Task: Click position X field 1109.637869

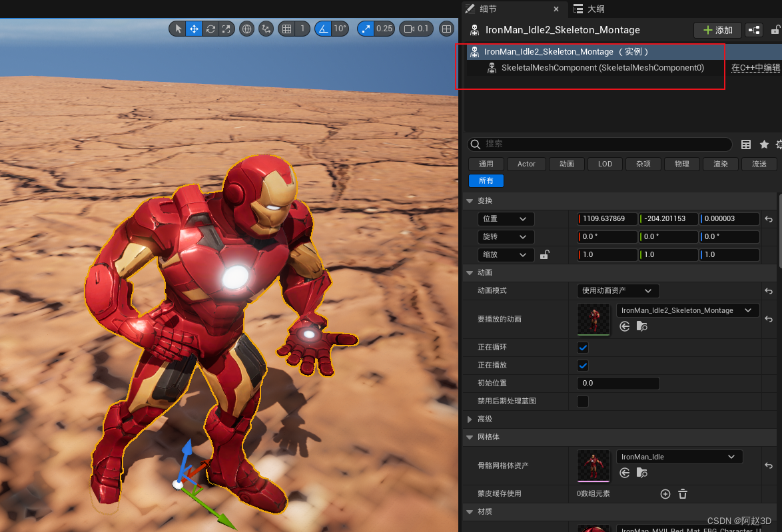Action: [x=607, y=219]
